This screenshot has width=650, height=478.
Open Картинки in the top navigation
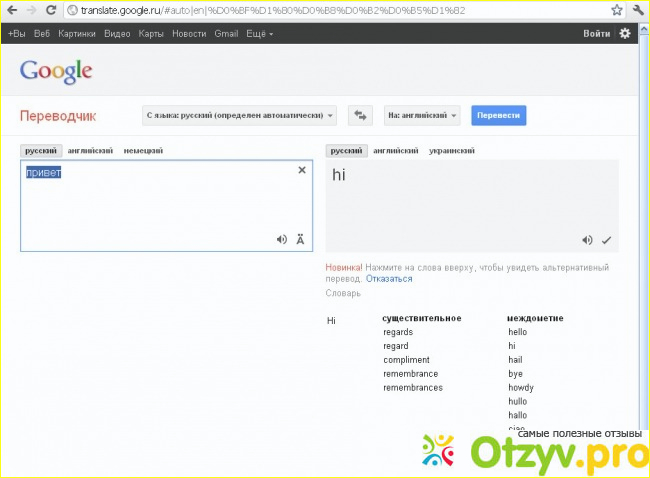click(x=77, y=33)
